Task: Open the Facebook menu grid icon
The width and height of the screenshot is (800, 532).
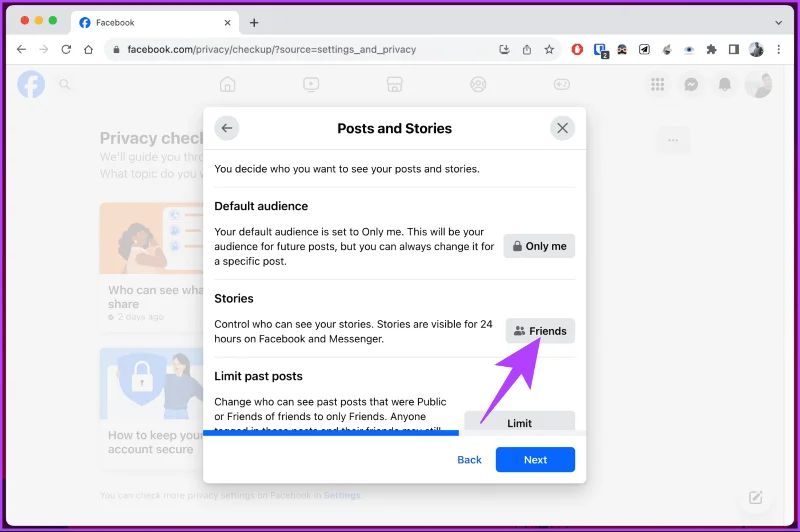Action: (x=658, y=84)
